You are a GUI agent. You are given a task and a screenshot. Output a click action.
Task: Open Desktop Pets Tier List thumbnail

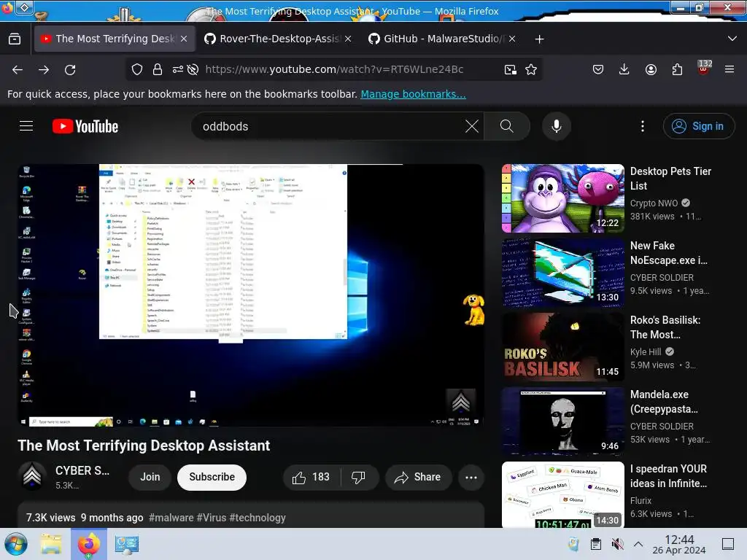point(562,198)
